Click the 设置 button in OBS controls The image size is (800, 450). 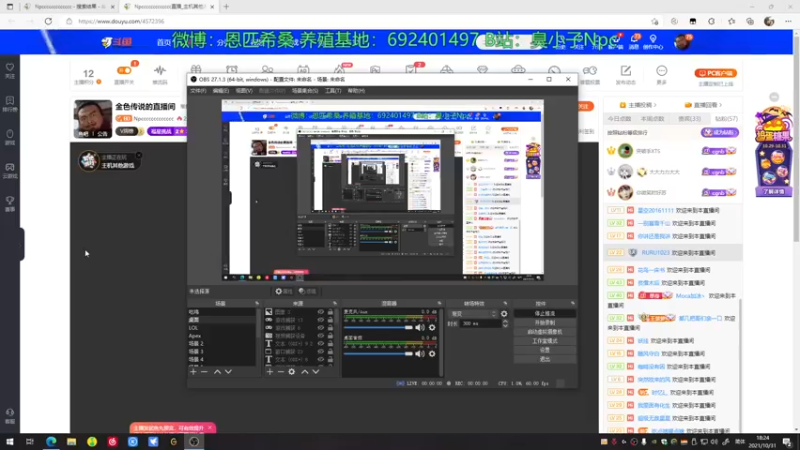click(x=545, y=350)
